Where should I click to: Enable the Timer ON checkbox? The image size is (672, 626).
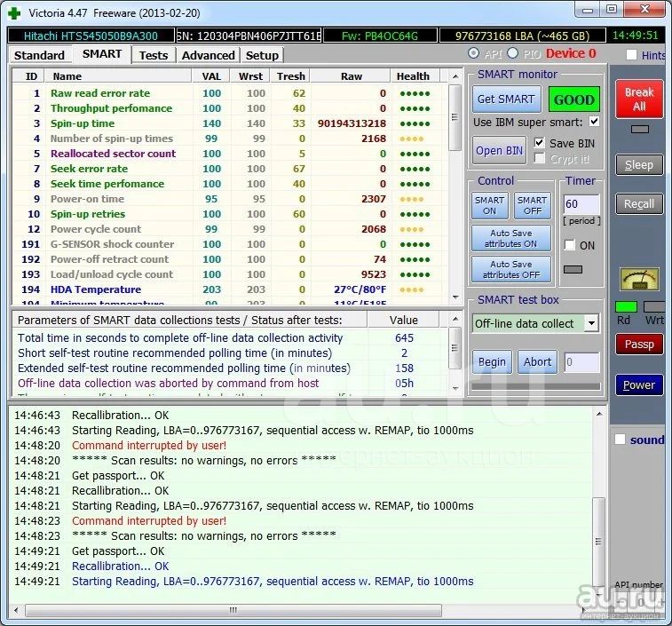coord(569,245)
